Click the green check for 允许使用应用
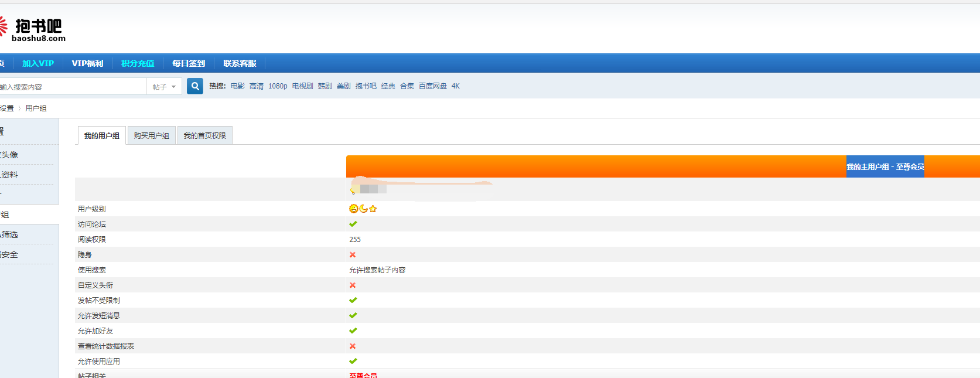 tap(353, 361)
